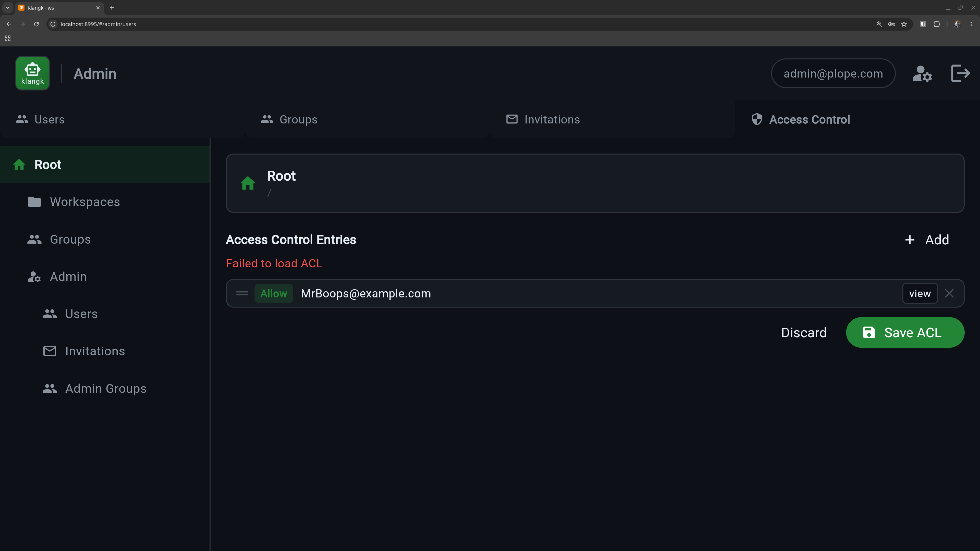Screen dimensions: 980x551
Task: Remove the MrBoops@example.com entry with X
Action: coord(949,293)
